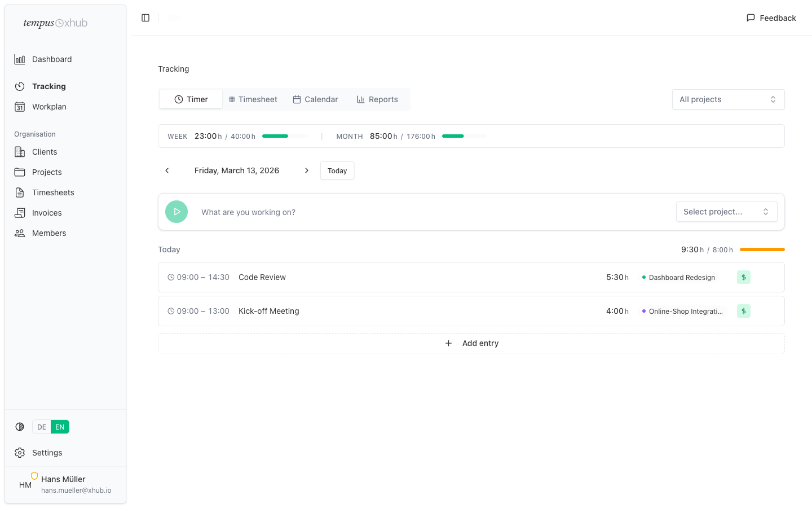
Task: Switch to the Reports tab
Action: [377, 99]
